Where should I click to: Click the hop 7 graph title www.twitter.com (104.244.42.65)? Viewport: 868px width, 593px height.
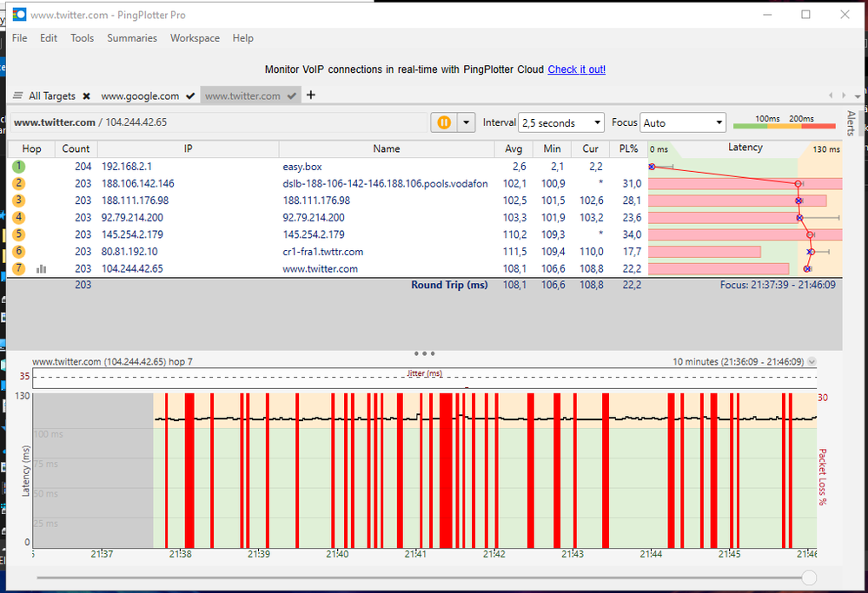[112, 362]
